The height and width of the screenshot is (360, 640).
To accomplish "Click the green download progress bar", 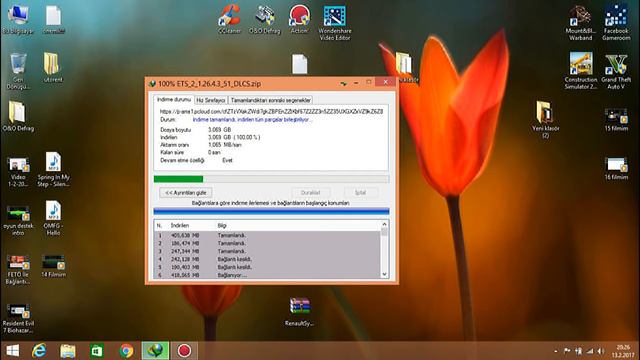I will pos(271,179).
